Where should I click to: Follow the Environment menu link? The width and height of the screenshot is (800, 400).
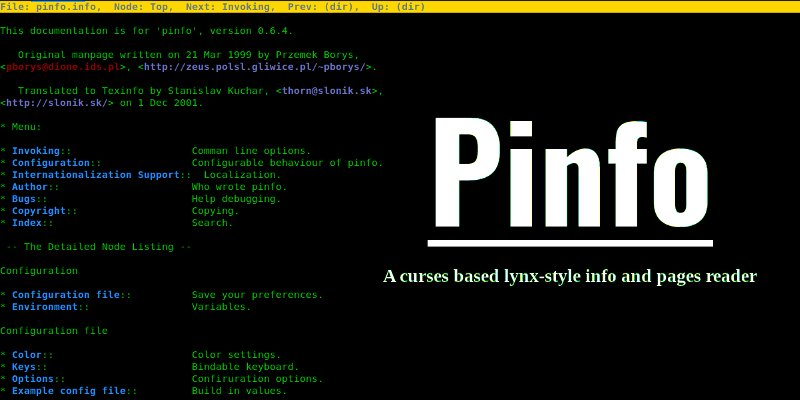click(45, 307)
